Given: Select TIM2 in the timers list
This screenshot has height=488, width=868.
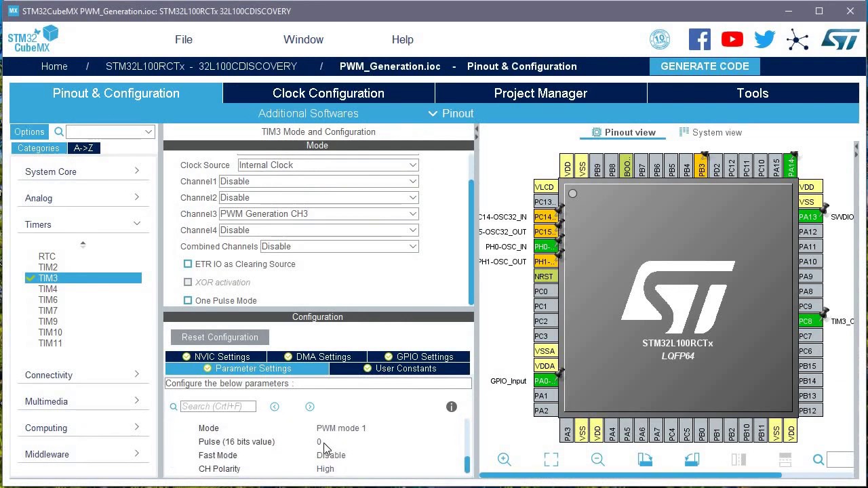Looking at the screenshot, I should pyautogui.click(x=48, y=267).
